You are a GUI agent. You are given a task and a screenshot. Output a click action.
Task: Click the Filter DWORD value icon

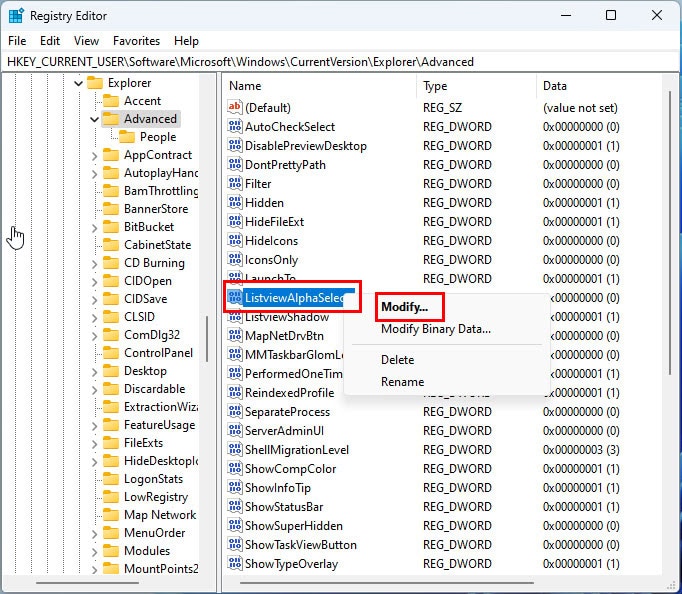click(x=235, y=184)
